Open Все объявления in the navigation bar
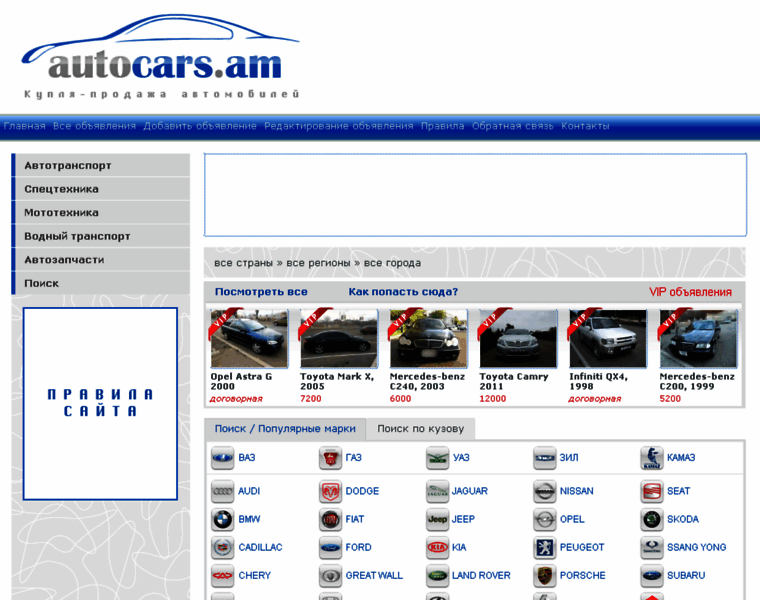 [95, 126]
